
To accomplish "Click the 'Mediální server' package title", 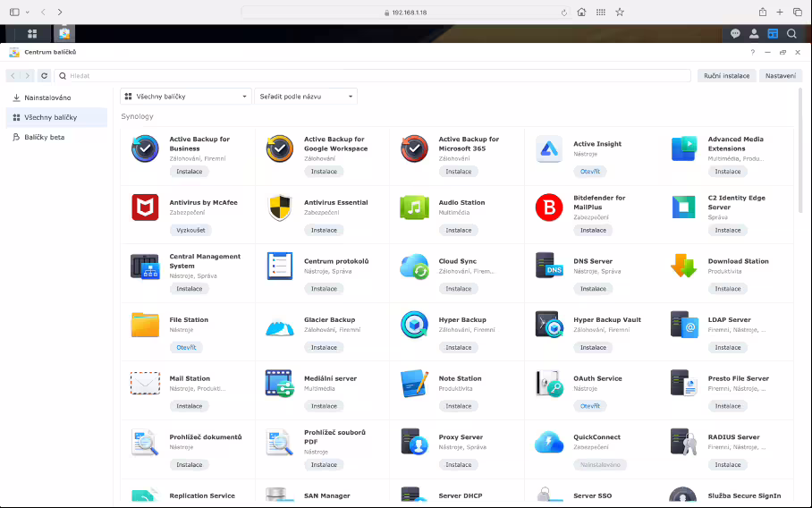I will click(x=330, y=378).
